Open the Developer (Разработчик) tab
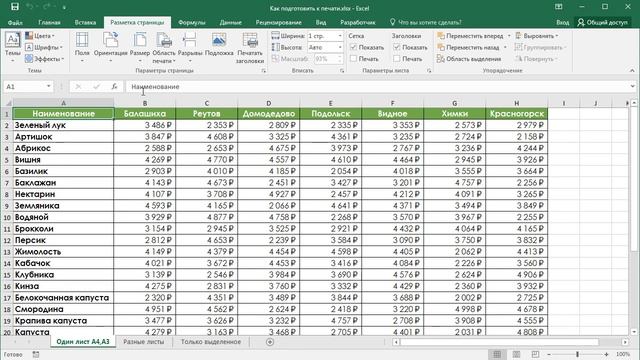The width and height of the screenshot is (640, 360). click(x=358, y=22)
